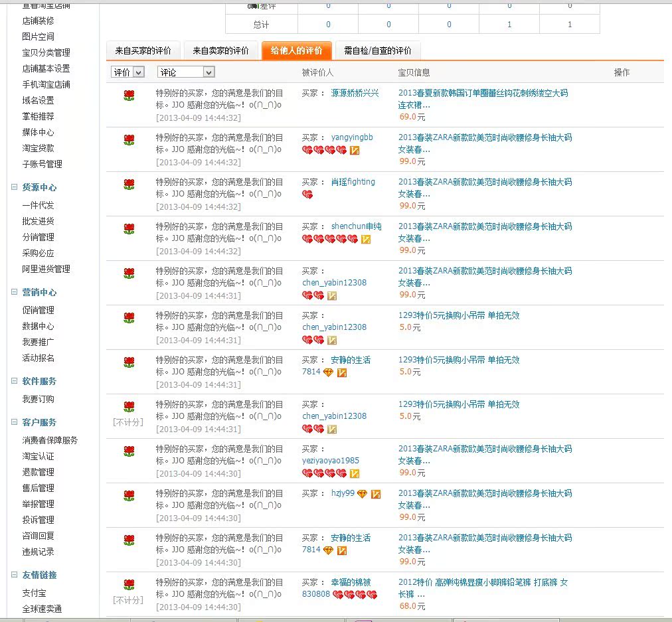Go to 宝贝分类管理 in sidebar
672x622 pixels.
(46, 52)
